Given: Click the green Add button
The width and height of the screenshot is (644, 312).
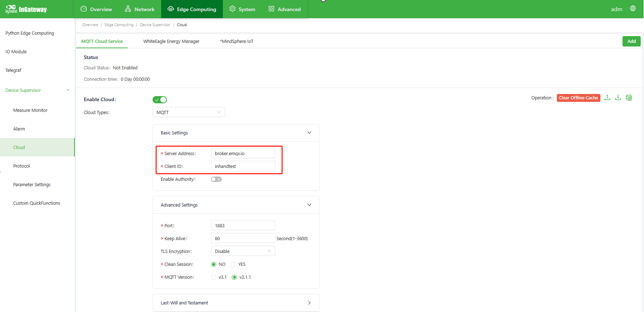Looking at the screenshot, I should click(x=631, y=41).
